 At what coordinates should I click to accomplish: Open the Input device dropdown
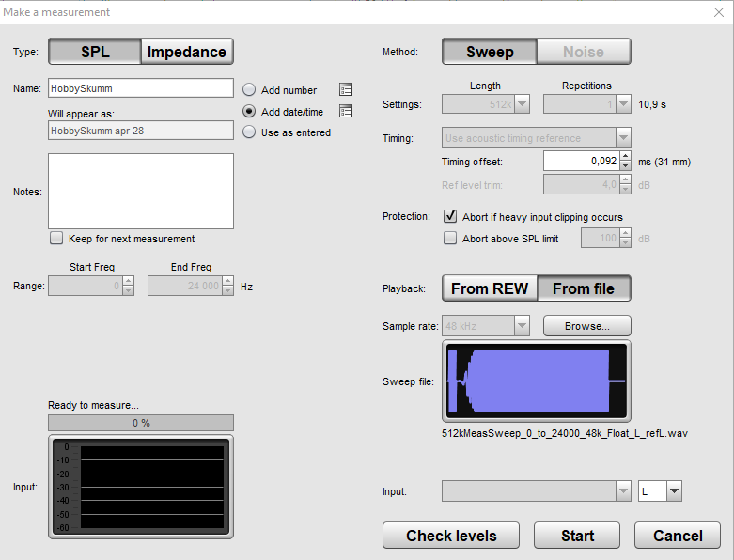tap(623, 491)
